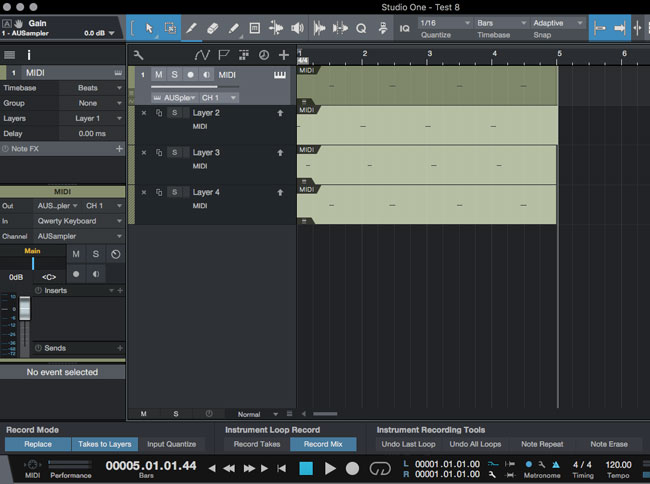
Task: Arm record on the MIDI track
Action: (190, 75)
